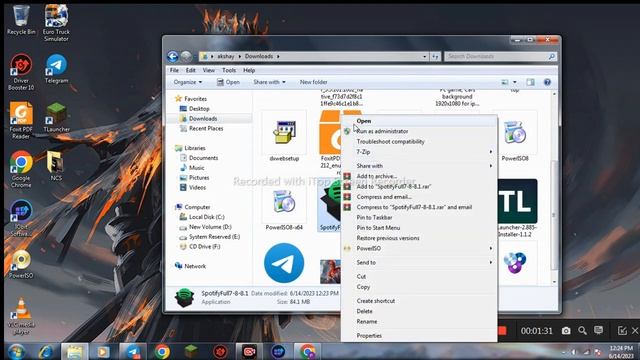Choose Restore previous versions

click(x=419, y=238)
